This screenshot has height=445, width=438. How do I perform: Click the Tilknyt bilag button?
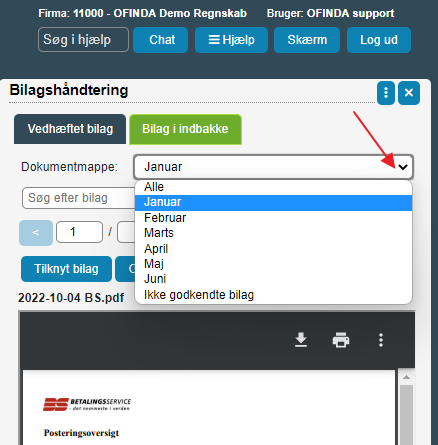(x=66, y=269)
